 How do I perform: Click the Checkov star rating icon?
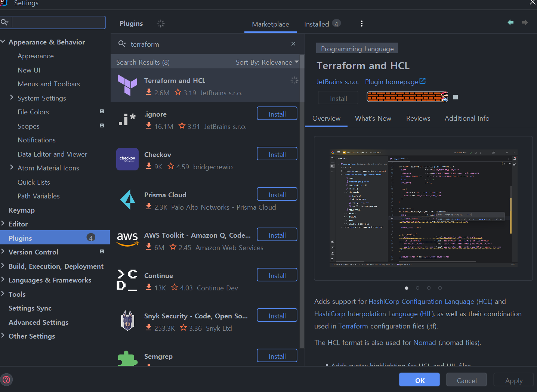(x=171, y=166)
